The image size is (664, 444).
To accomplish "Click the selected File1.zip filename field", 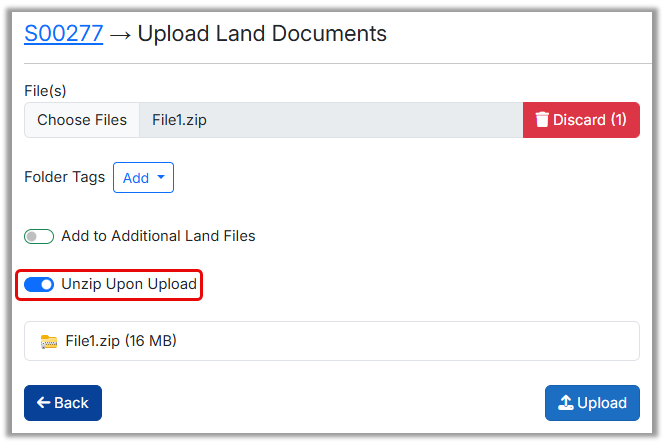I will (330, 120).
